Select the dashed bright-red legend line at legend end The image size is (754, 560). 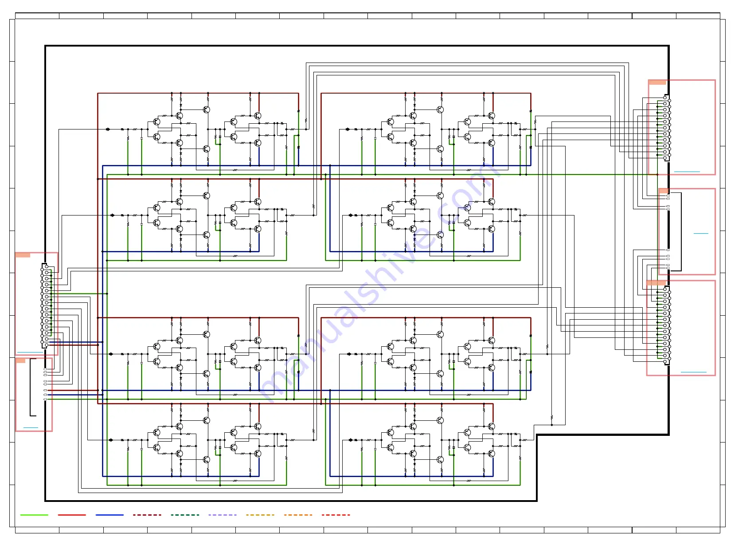click(336, 515)
